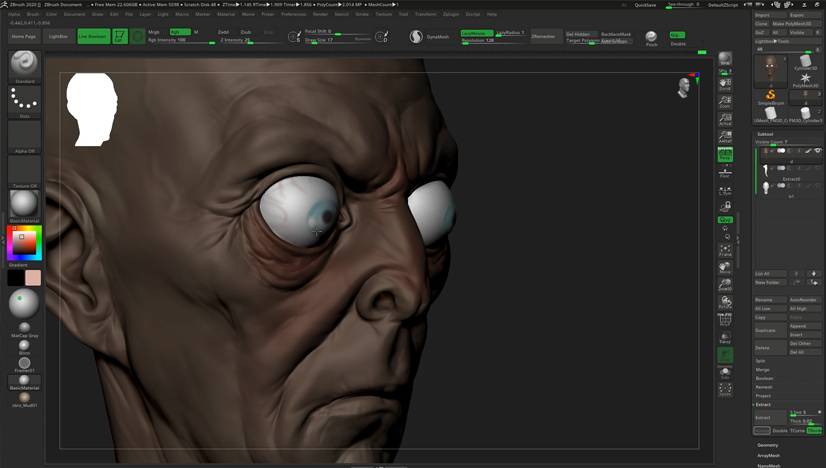Select the Cylinder3D tool
Image resolution: width=826 pixels, height=468 pixels.
point(805,62)
